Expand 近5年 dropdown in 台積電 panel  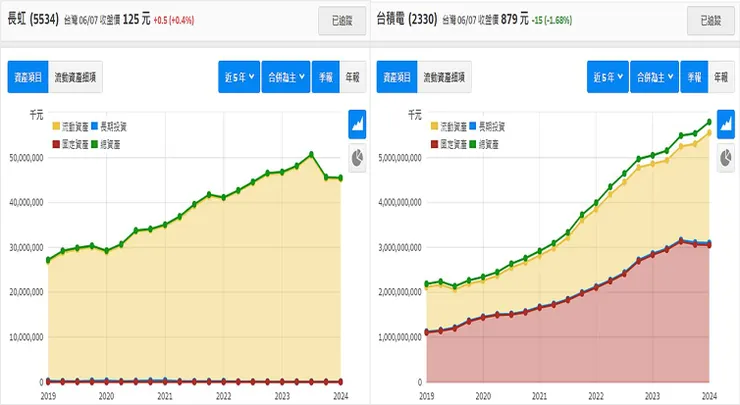click(x=608, y=77)
